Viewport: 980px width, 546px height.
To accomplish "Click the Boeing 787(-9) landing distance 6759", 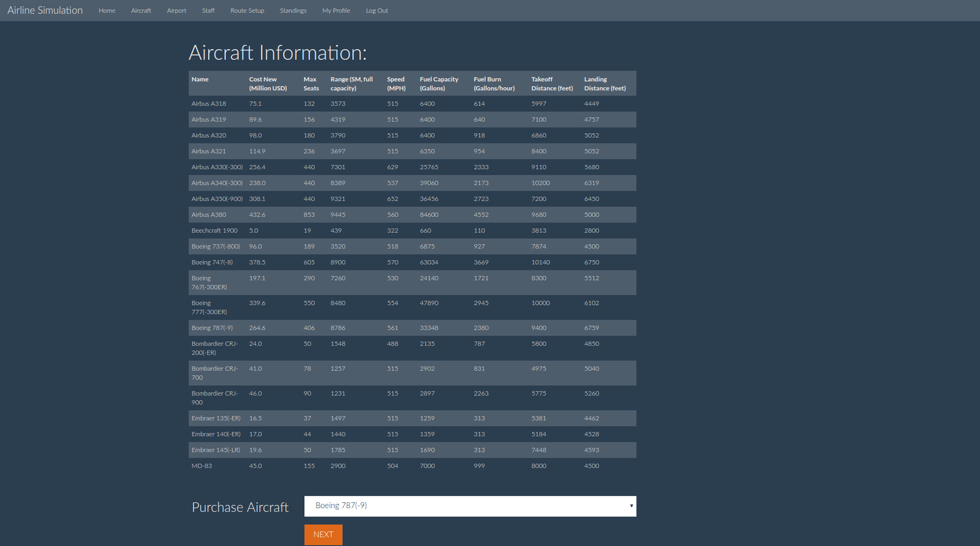I will [x=591, y=328].
